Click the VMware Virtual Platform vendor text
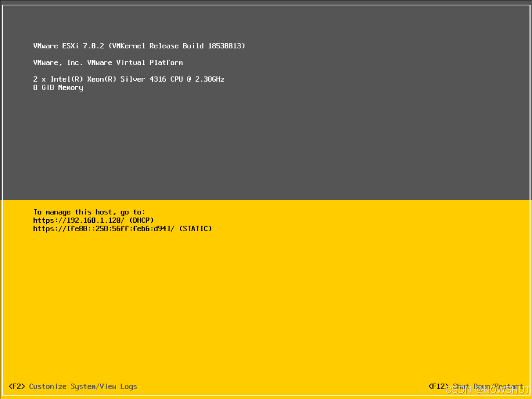The height and width of the screenshot is (399, 532). click(108, 63)
